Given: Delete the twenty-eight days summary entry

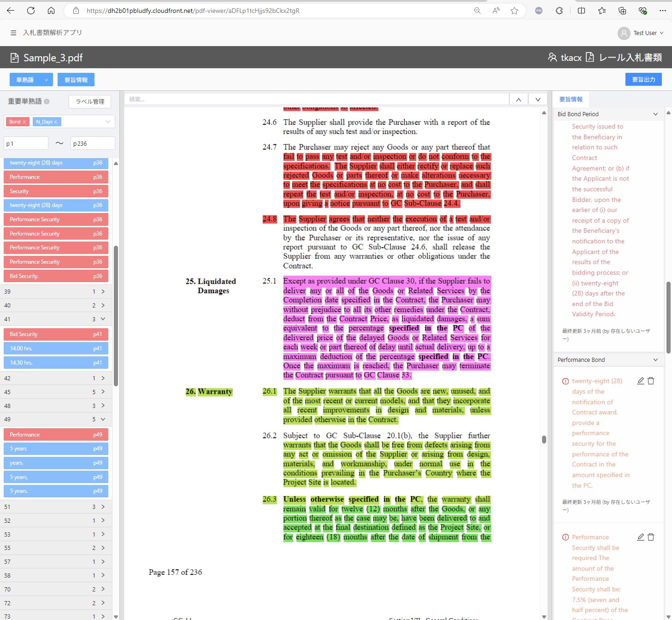Looking at the screenshot, I should tap(651, 381).
